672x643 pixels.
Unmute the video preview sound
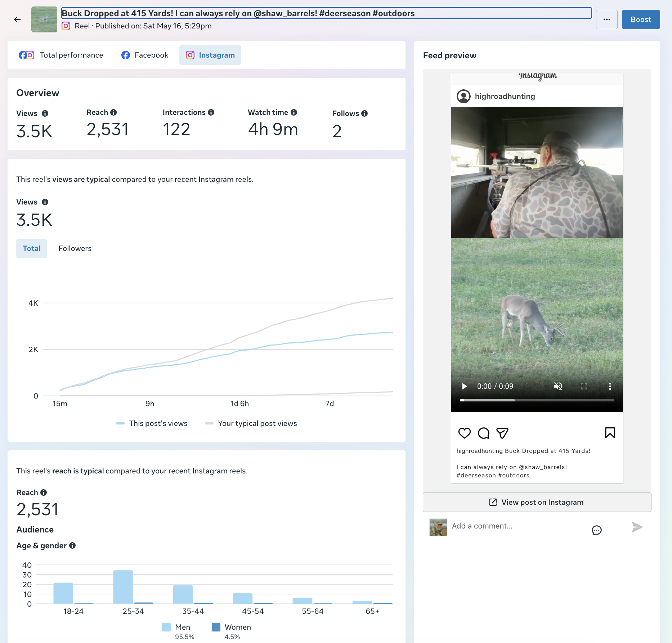pos(558,386)
